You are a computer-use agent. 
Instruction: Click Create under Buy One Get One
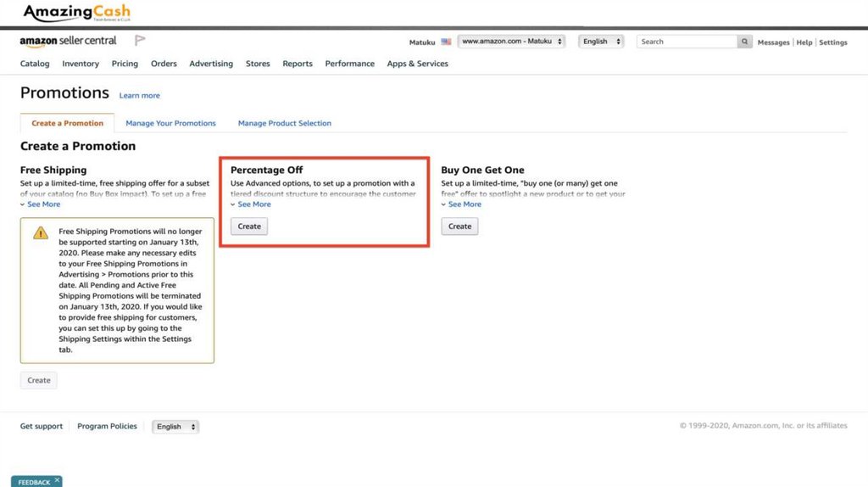pos(459,226)
